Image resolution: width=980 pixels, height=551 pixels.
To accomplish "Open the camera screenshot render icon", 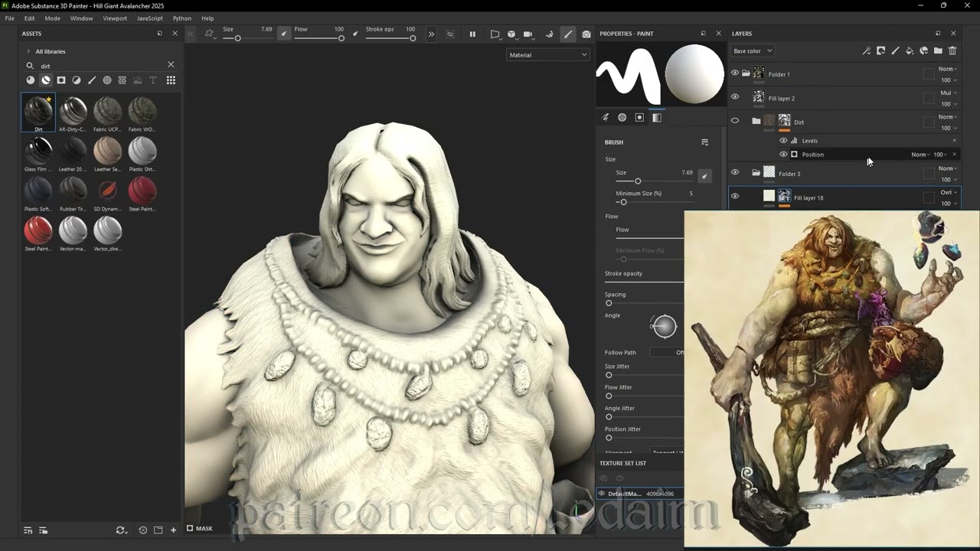I will tap(586, 34).
